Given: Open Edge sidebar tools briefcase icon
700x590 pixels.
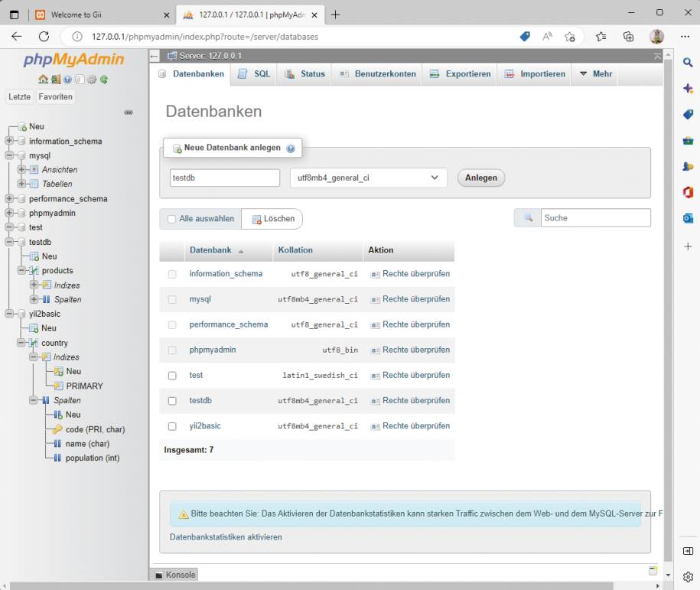Looking at the screenshot, I should [688, 141].
